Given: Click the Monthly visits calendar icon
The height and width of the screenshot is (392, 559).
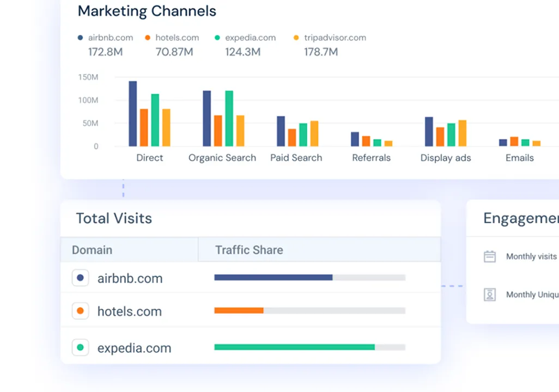Looking at the screenshot, I should [x=490, y=256].
